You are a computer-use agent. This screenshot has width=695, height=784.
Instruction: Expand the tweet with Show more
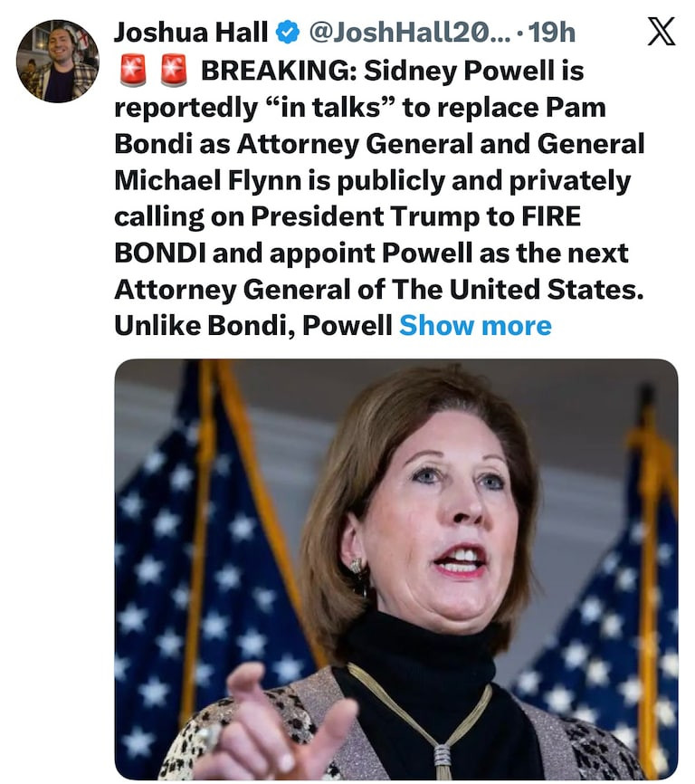475,325
